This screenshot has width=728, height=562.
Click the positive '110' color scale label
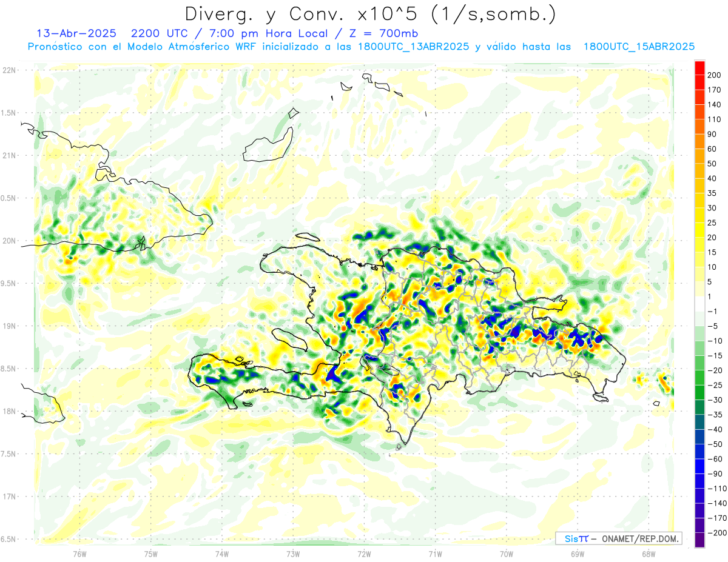[715, 119]
